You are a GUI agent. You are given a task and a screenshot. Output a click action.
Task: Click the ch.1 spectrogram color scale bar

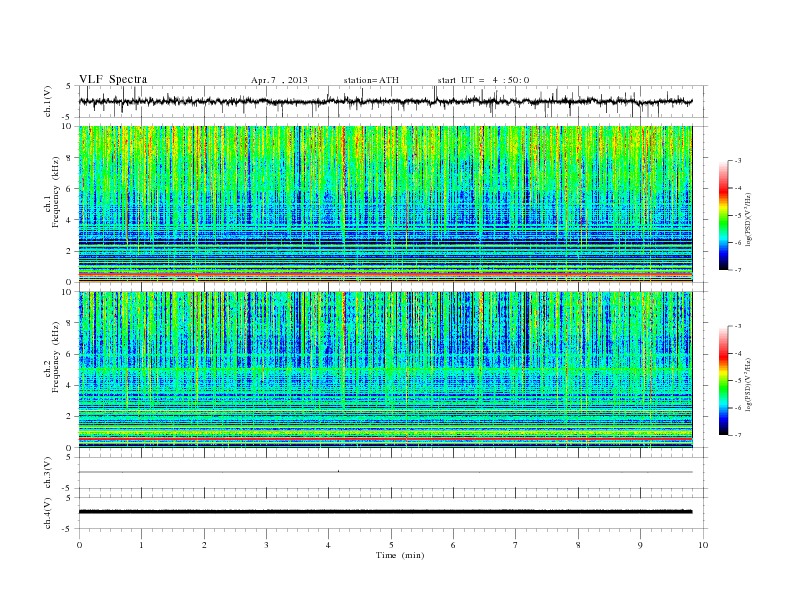coord(723,215)
